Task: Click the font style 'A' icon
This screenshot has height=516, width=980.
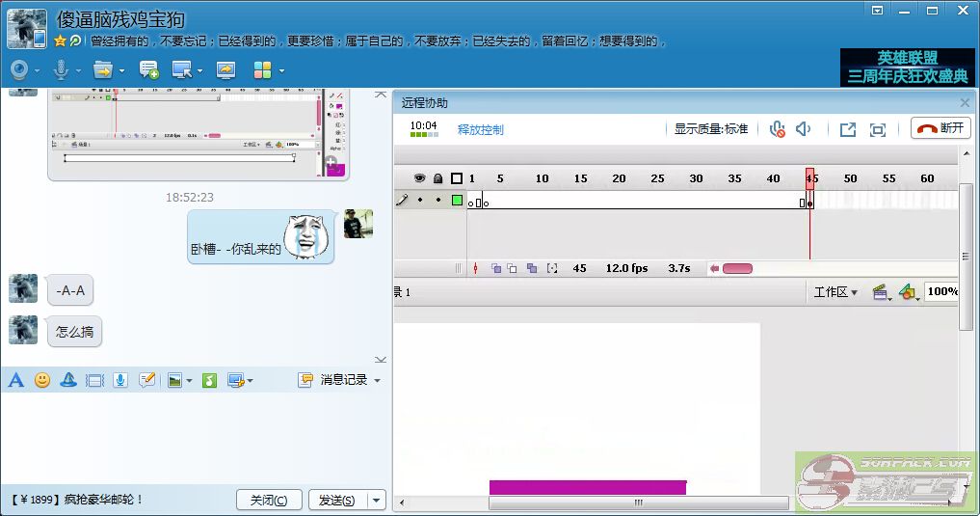Action: click(x=15, y=380)
